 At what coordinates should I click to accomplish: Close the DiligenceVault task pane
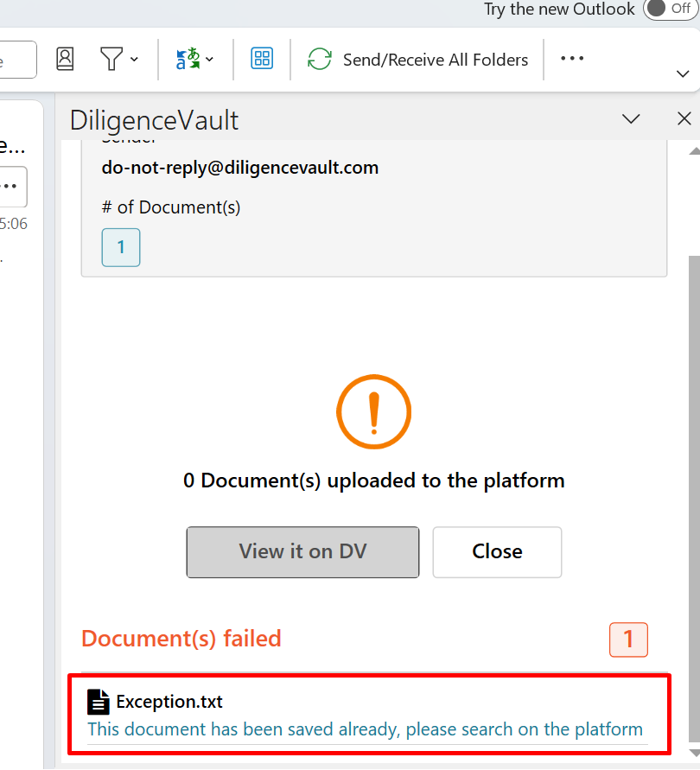coord(684,118)
